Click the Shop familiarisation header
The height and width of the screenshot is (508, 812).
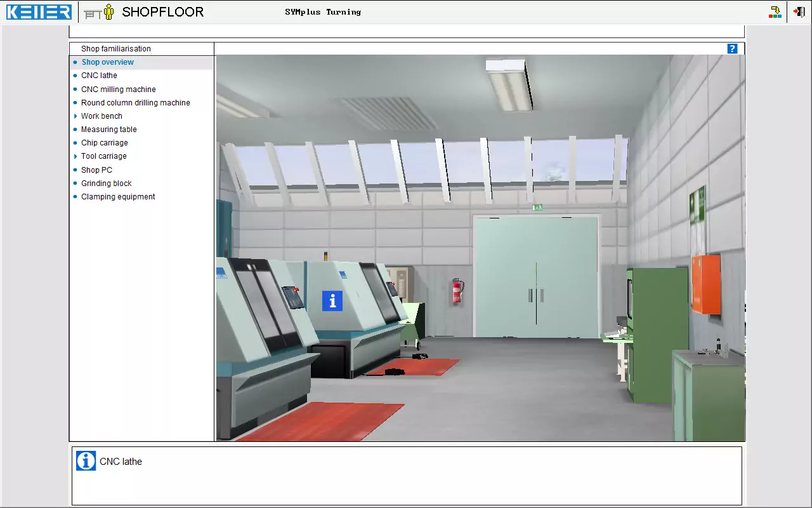[115, 49]
